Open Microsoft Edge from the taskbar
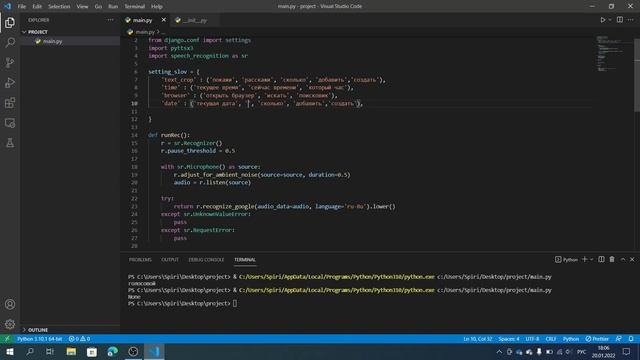 pyautogui.click(x=113, y=351)
